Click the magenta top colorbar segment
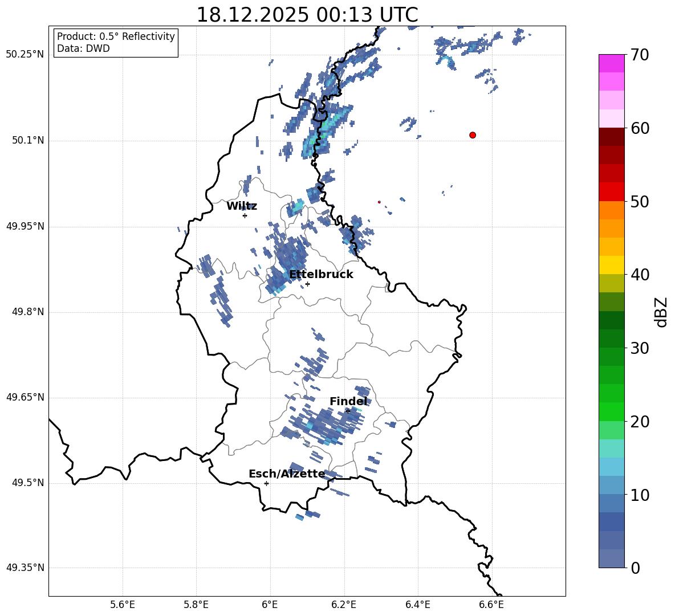Image resolution: width=675 pixels, height=616 pixels. [612, 64]
